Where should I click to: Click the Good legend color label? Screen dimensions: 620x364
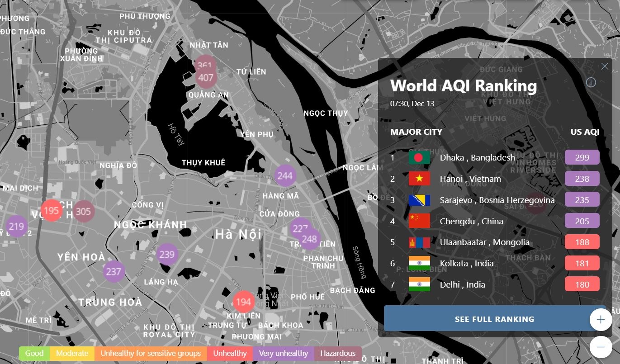coord(34,353)
